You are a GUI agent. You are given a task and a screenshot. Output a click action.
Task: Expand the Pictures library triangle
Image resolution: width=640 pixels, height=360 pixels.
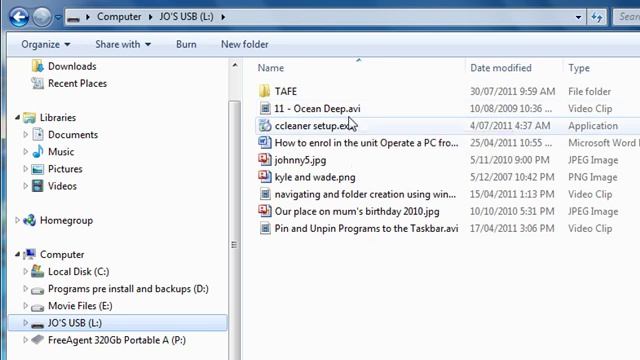[25, 169]
